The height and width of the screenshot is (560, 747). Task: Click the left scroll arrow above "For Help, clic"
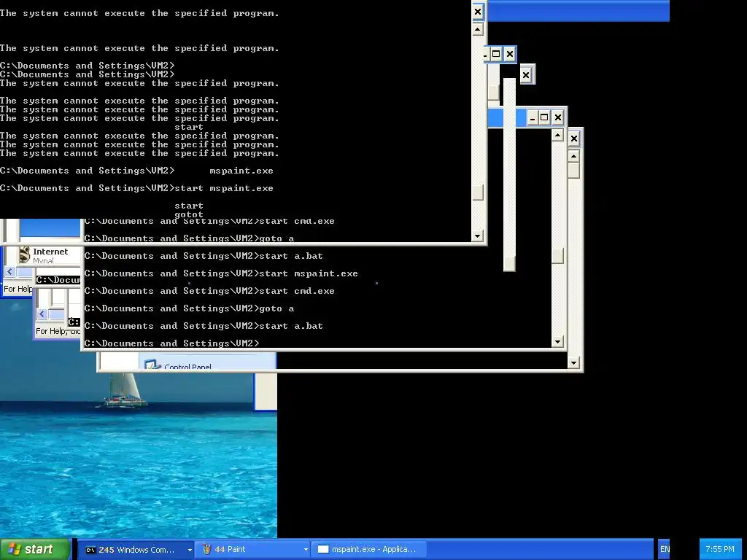tap(42, 314)
